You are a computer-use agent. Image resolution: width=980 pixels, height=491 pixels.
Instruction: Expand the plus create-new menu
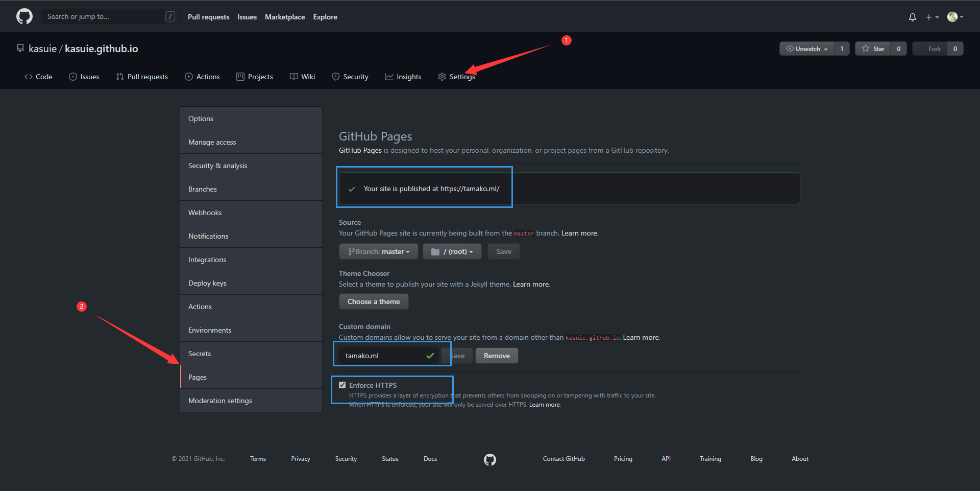932,17
